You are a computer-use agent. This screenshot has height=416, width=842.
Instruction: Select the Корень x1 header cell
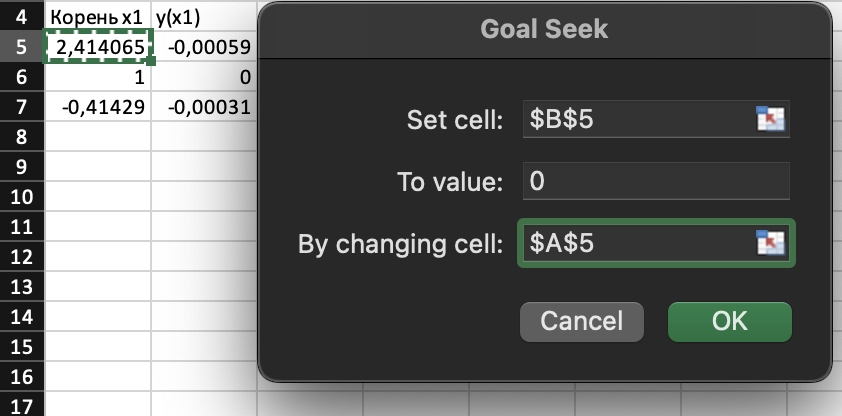tap(99, 17)
